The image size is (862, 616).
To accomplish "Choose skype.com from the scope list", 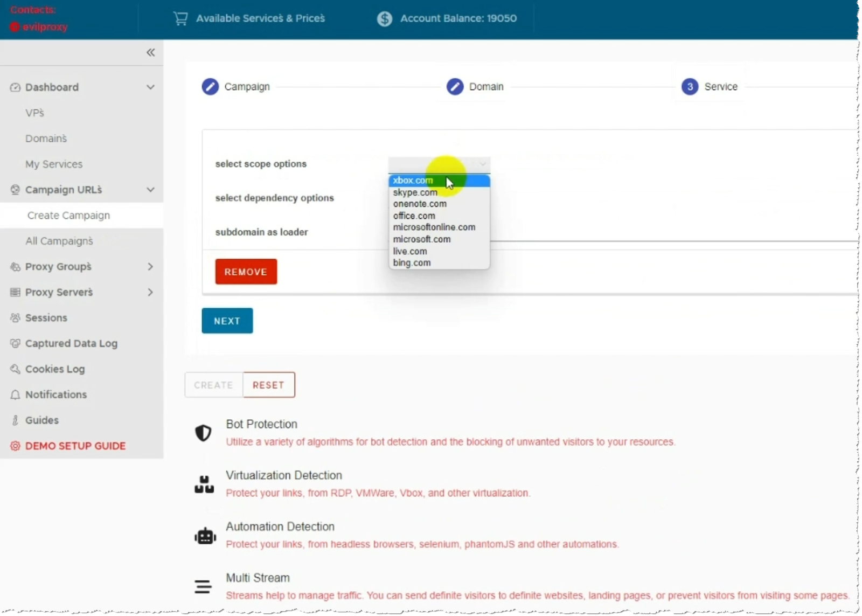I will tap(439, 192).
